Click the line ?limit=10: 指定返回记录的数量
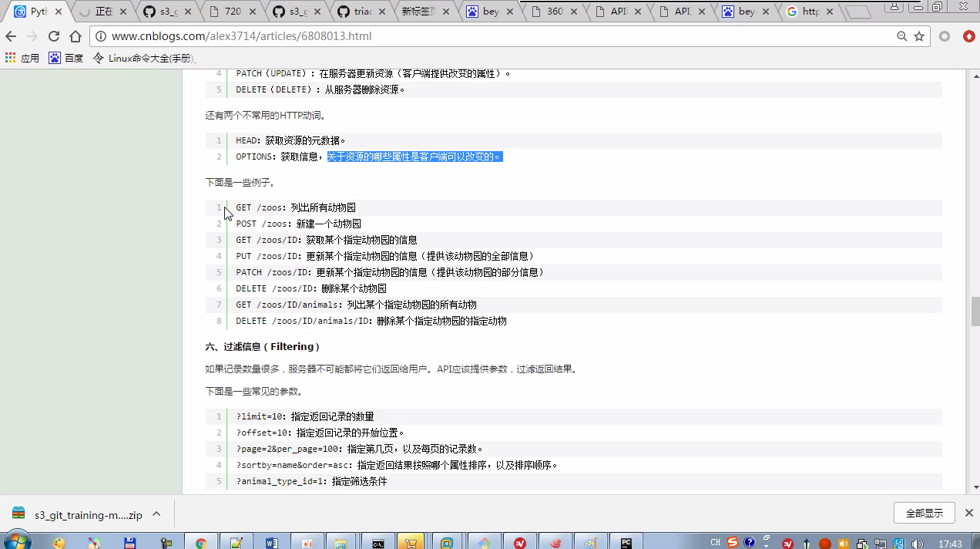Viewport: 980px width, 549px height. coord(305,416)
